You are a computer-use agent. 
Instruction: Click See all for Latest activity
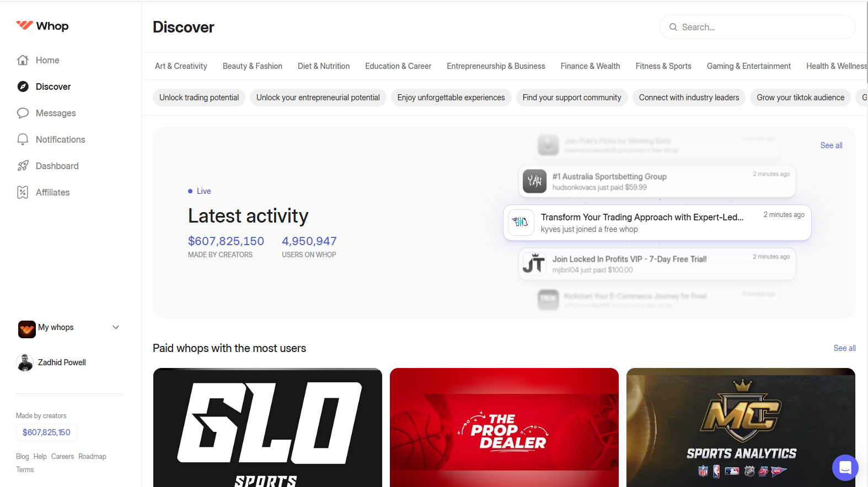point(831,145)
